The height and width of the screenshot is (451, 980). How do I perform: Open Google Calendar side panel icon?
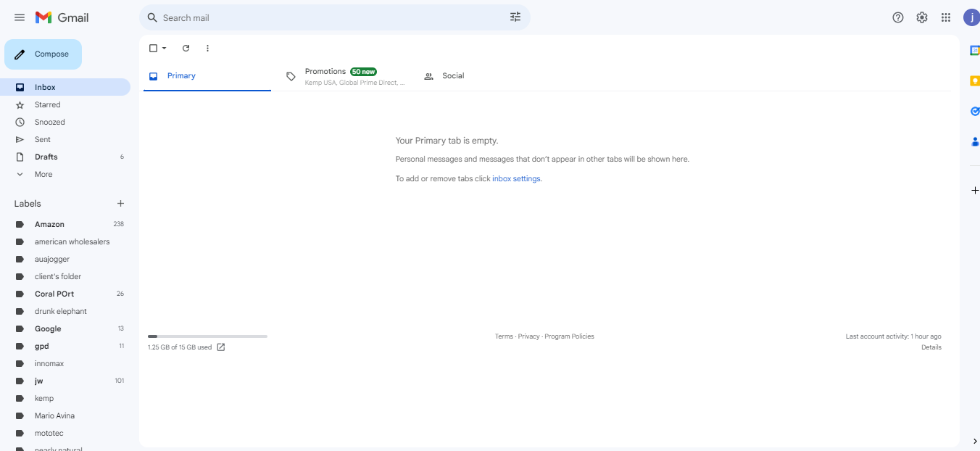pyautogui.click(x=975, y=50)
